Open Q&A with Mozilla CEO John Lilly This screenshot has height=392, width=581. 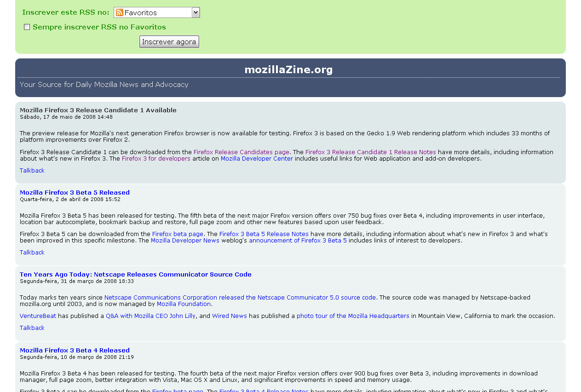pyautogui.click(x=150, y=316)
